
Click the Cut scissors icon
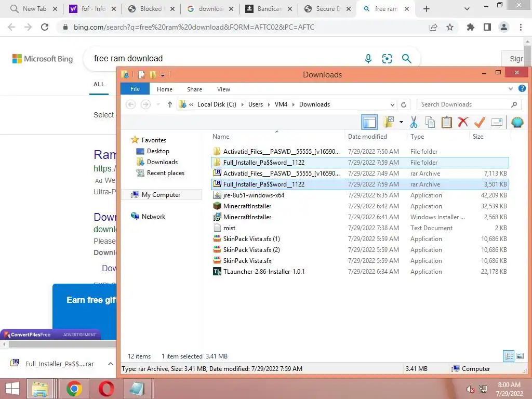(x=414, y=122)
